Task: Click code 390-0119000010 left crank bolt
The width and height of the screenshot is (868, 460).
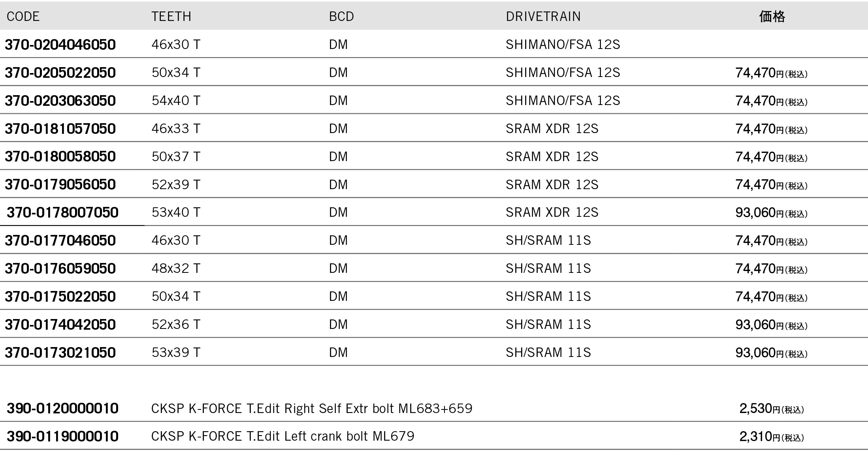Action: point(62,436)
